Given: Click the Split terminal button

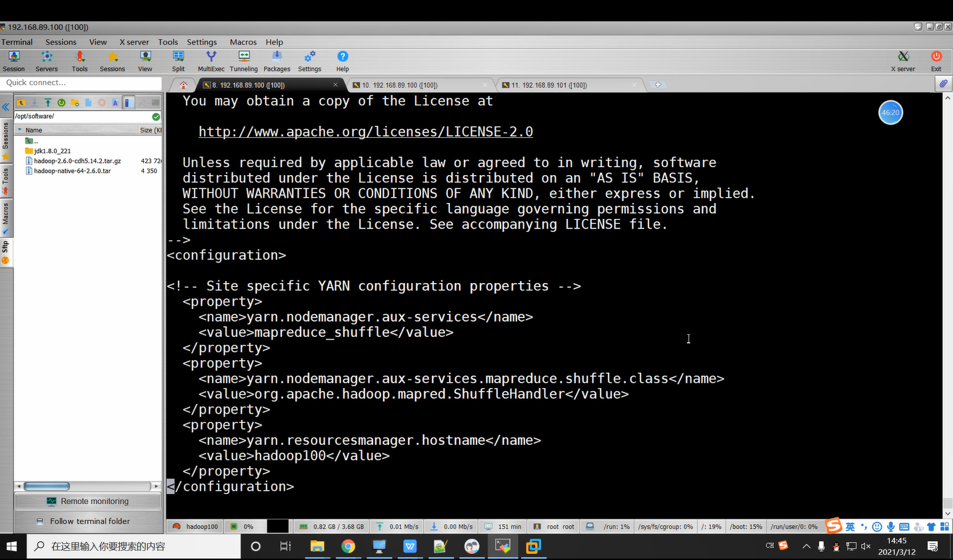Looking at the screenshot, I should tap(178, 61).
